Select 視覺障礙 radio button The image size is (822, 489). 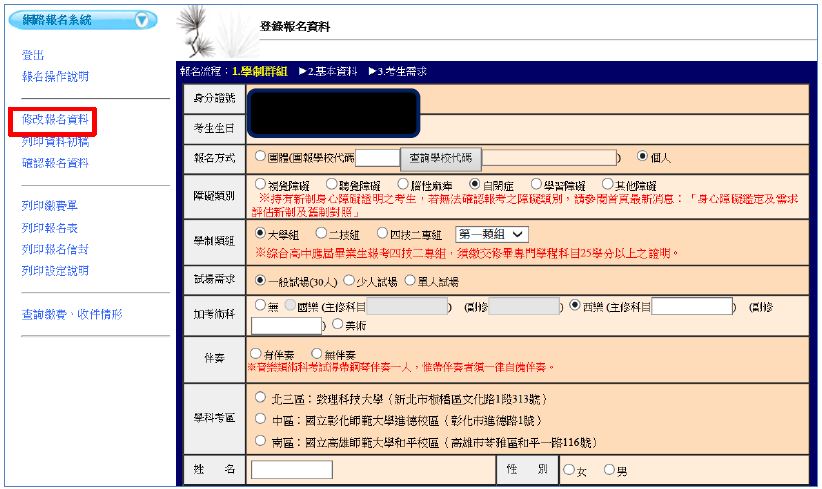pyautogui.click(x=261, y=184)
